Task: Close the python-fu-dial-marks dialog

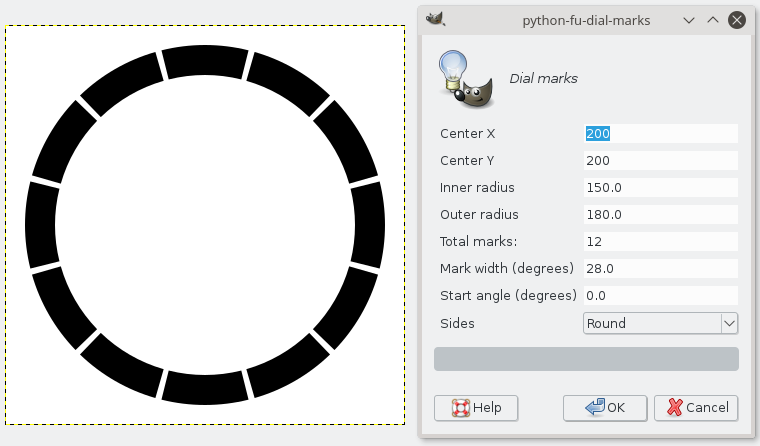Action: click(737, 20)
